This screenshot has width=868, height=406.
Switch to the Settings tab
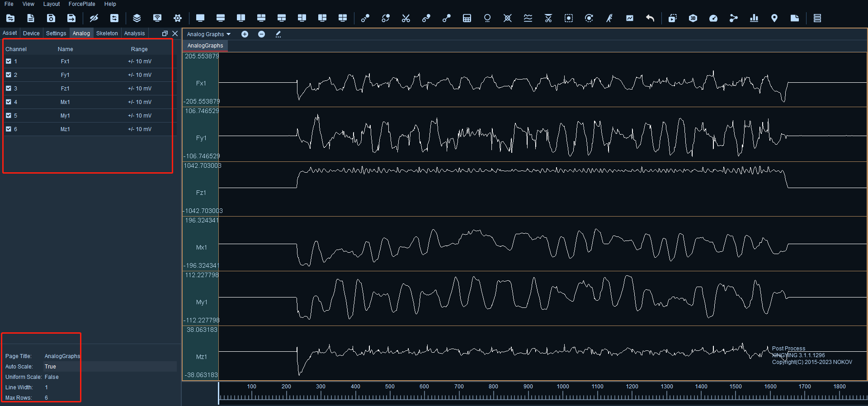coord(56,33)
